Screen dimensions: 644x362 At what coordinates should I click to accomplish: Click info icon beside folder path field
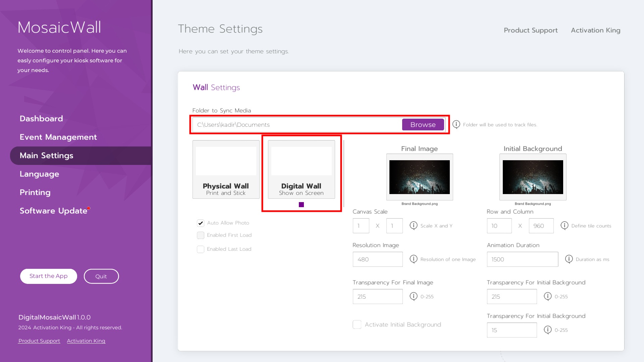point(456,125)
